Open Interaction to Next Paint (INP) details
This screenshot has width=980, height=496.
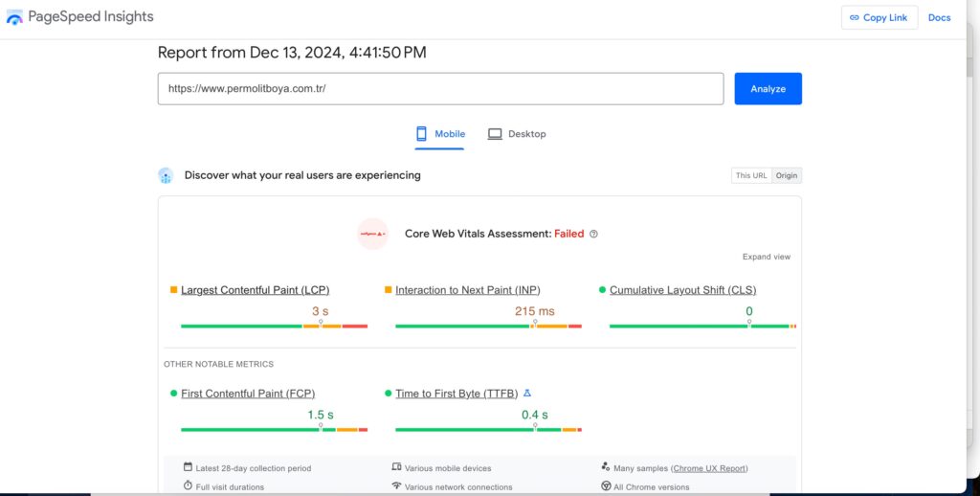point(468,290)
